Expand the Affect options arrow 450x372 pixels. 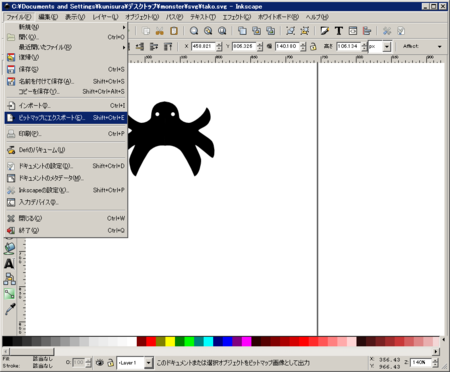(440, 46)
